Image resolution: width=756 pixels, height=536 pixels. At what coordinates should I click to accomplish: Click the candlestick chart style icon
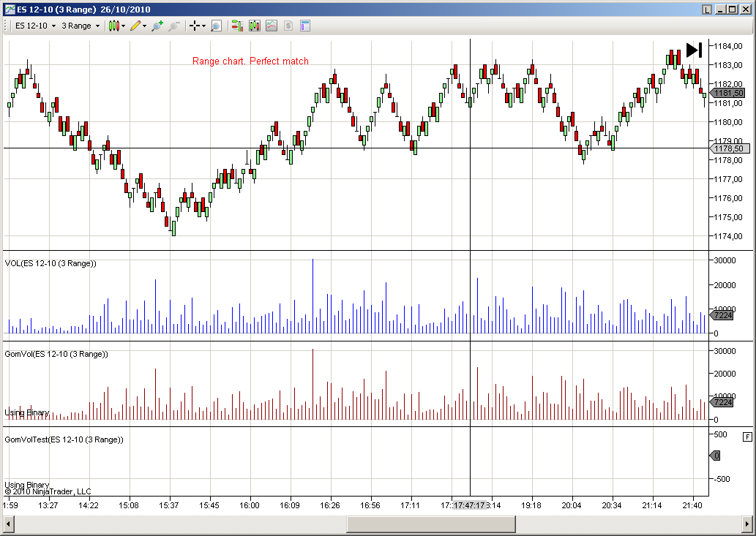pos(113,26)
